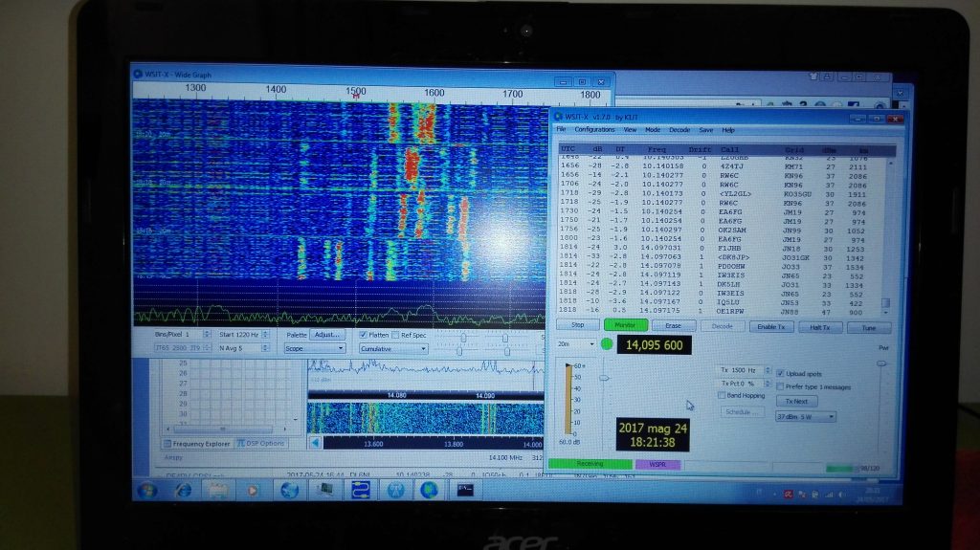Click the blue globe taskbar icon
980x550 pixels.
point(289,491)
